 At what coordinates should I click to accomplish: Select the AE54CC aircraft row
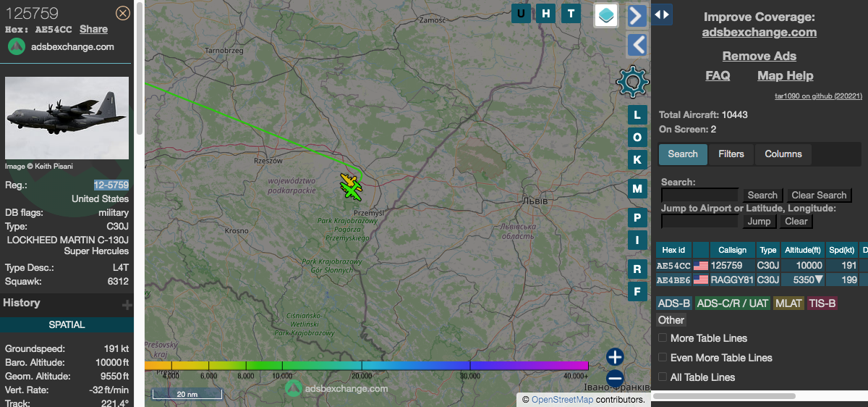(x=762, y=266)
